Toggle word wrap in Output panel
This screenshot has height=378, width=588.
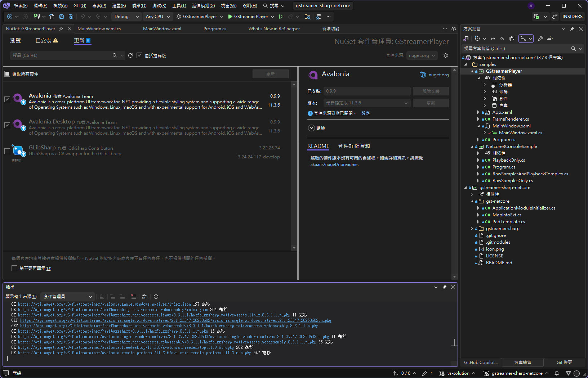point(145,297)
